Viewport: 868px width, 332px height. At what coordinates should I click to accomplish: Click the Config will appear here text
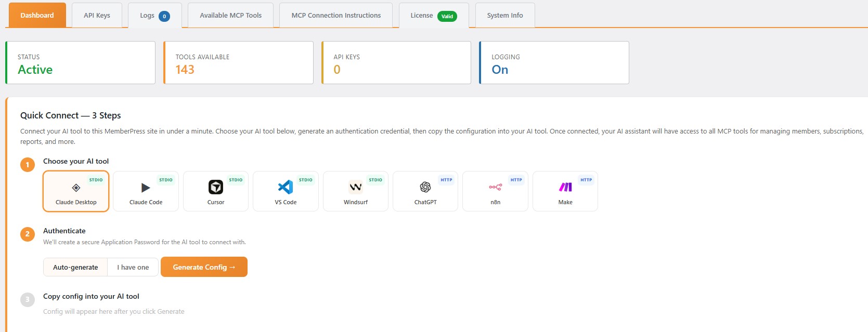pyautogui.click(x=114, y=312)
